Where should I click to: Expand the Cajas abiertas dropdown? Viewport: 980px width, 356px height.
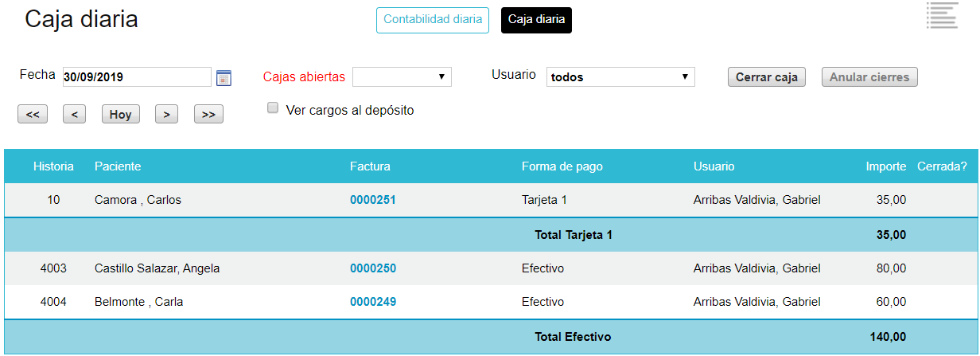click(402, 76)
